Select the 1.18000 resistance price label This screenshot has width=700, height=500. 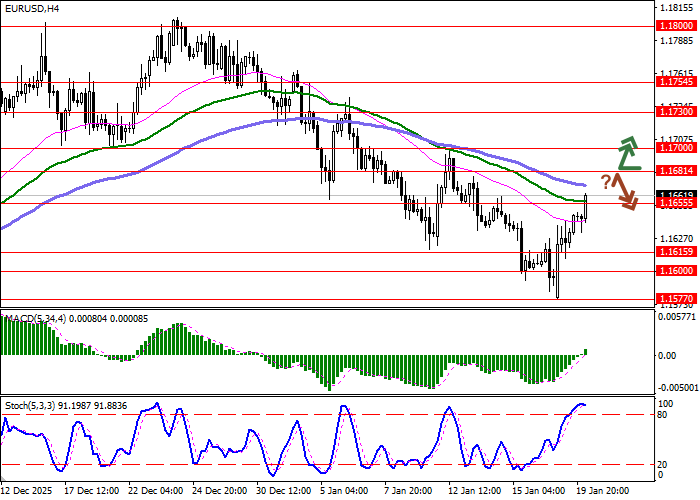point(676,27)
